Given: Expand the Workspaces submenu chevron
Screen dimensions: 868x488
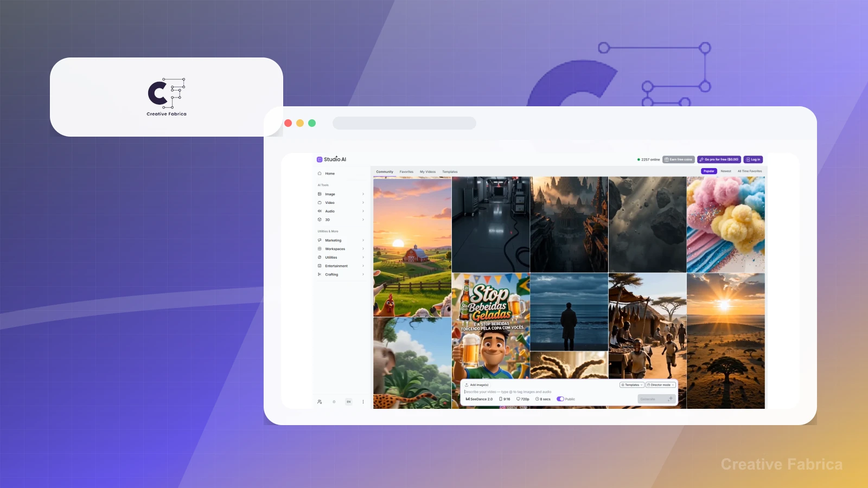Looking at the screenshot, I should 363,249.
